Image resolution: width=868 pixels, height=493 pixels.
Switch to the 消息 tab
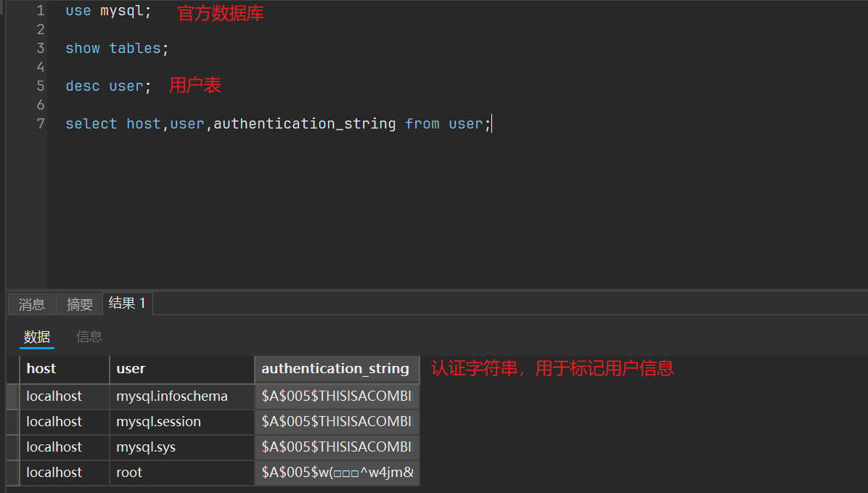pyautogui.click(x=32, y=304)
